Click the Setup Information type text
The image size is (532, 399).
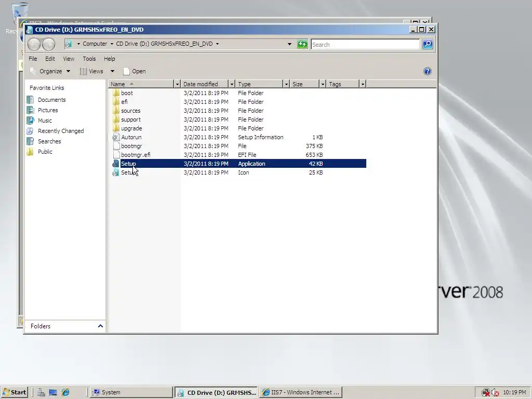(x=261, y=137)
